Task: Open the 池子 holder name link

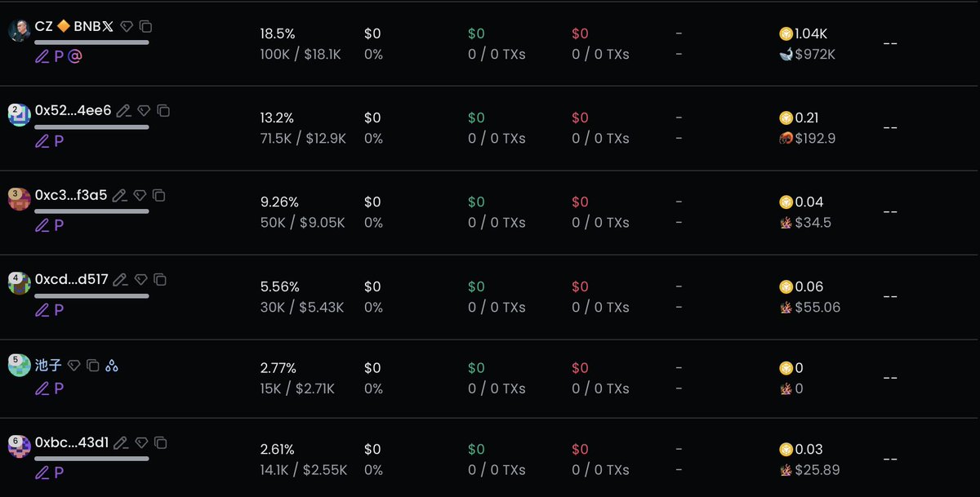Action: click(x=48, y=365)
